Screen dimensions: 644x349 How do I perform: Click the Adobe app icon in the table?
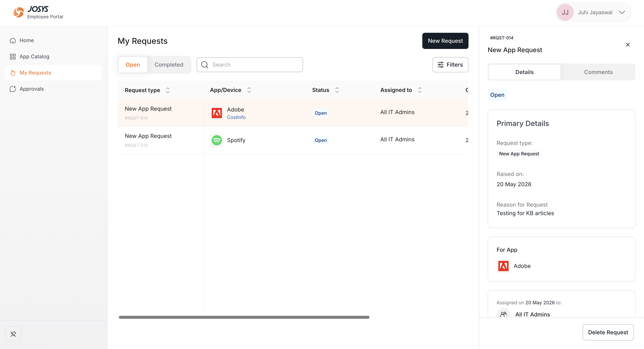click(217, 113)
